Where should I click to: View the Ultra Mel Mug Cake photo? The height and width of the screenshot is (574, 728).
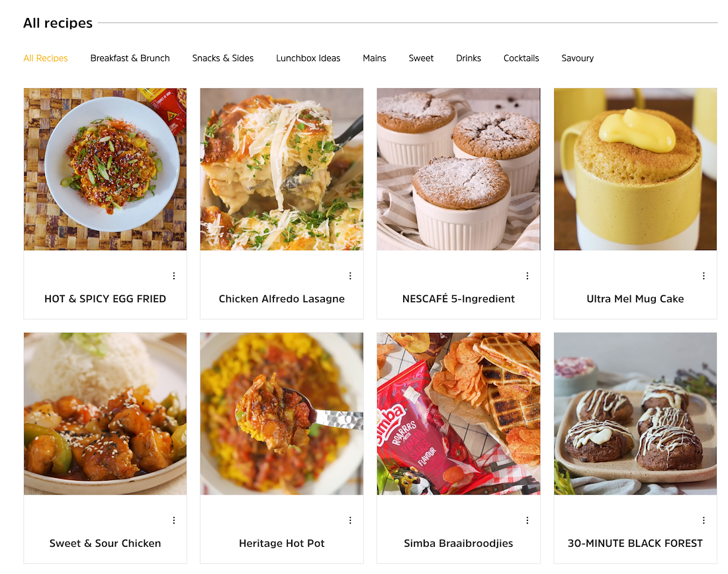[x=635, y=169]
